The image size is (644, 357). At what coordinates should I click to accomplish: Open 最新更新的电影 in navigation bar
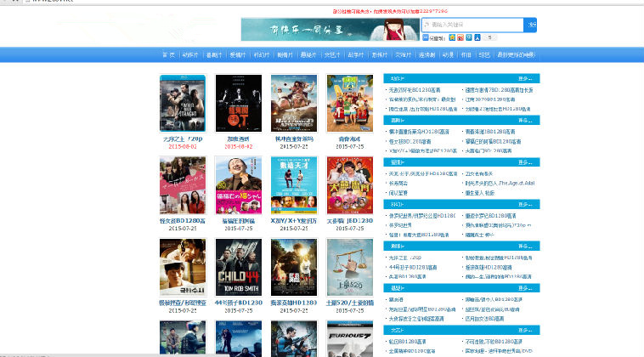pos(516,55)
